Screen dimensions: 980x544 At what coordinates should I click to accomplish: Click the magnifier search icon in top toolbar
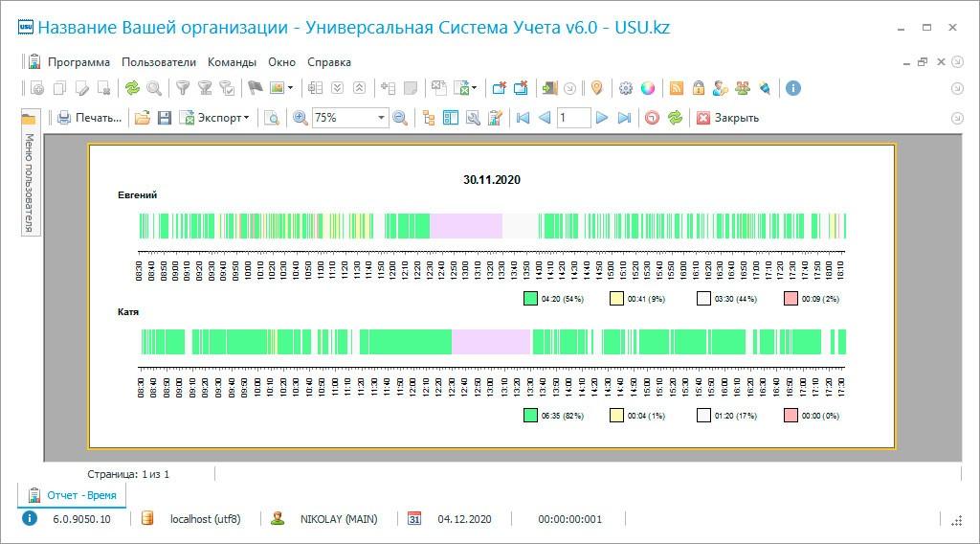pos(154,88)
